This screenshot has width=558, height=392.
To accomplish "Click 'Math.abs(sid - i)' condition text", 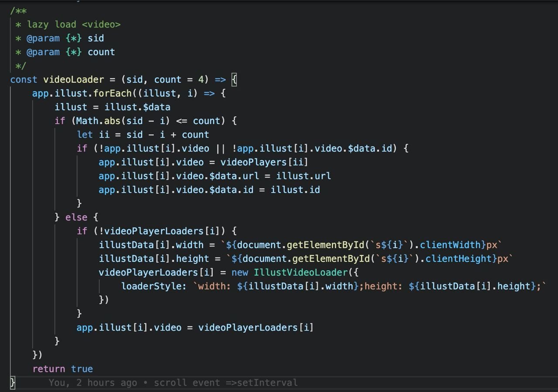I will click(123, 121).
